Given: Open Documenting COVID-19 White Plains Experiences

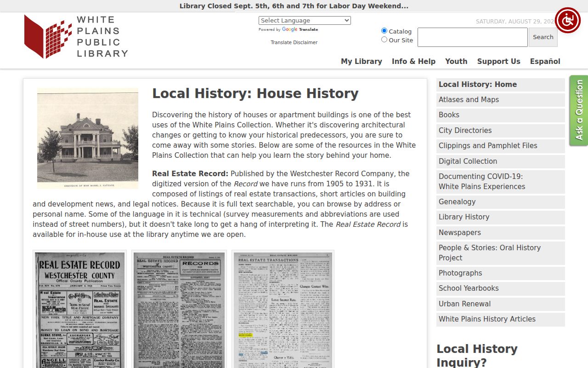Looking at the screenshot, I should coord(501,182).
